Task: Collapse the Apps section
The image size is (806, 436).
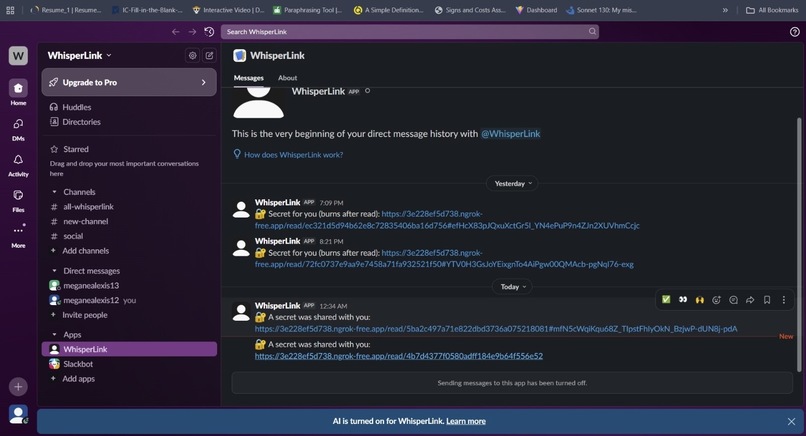Action: click(54, 334)
